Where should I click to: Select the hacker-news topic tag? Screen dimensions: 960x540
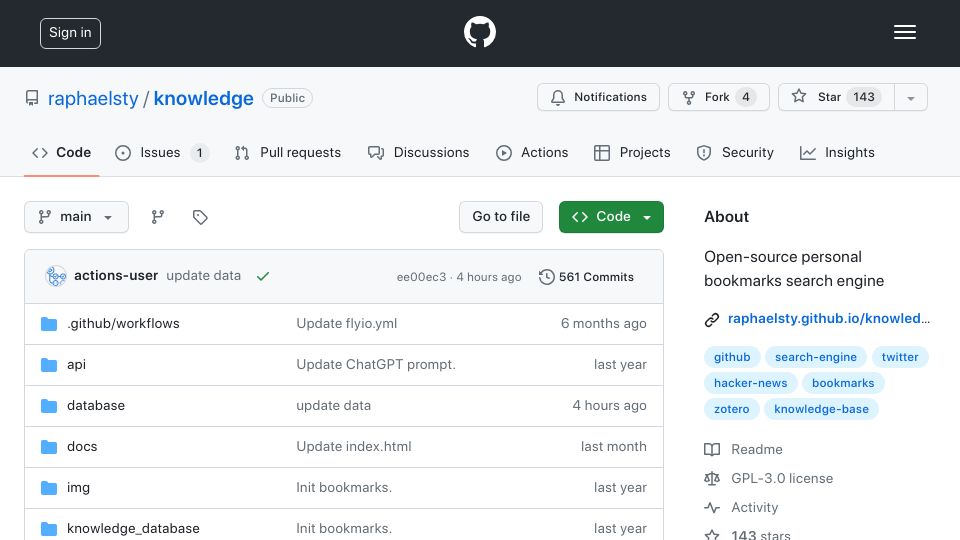[x=750, y=383]
